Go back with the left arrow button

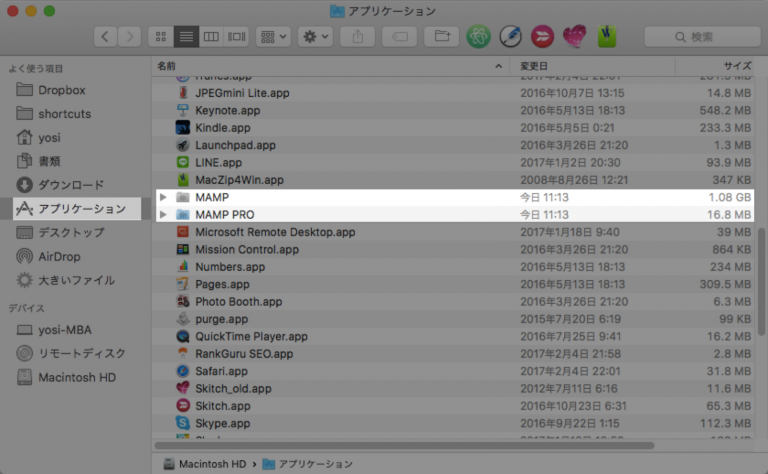coord(106,36)
